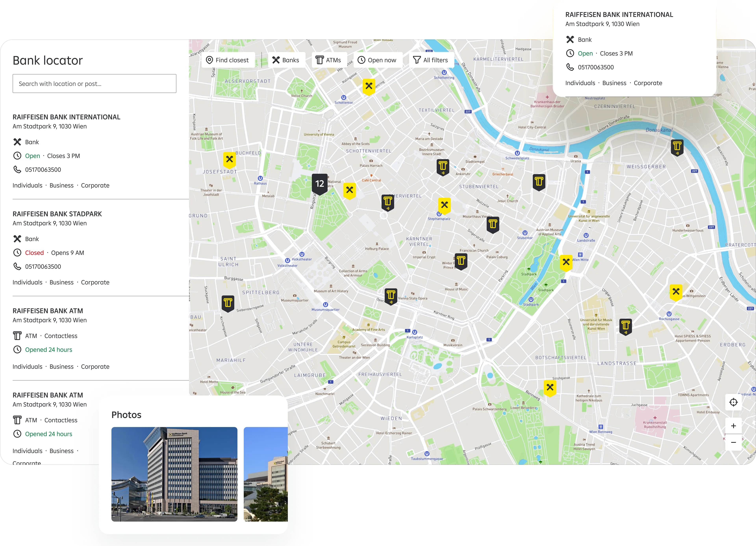The width and height of the screenshot is (756, 546).
Task: Select bank marker next to Café Central
Action: pyautogui.click(x=349, y=191)
